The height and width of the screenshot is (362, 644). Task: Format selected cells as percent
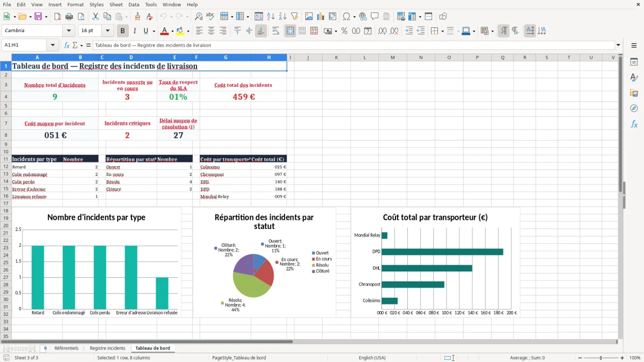pos(344,31)
